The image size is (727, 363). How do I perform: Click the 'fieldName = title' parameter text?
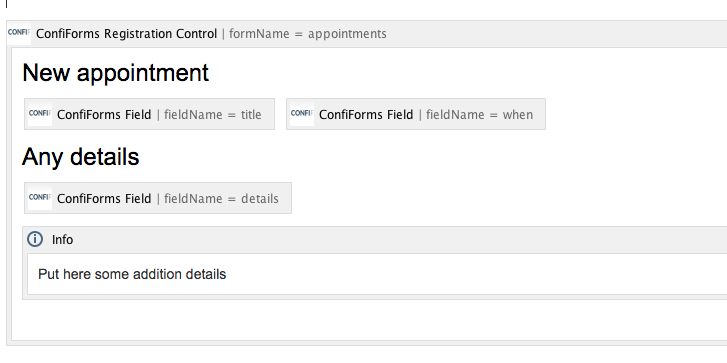click(212, 115)
